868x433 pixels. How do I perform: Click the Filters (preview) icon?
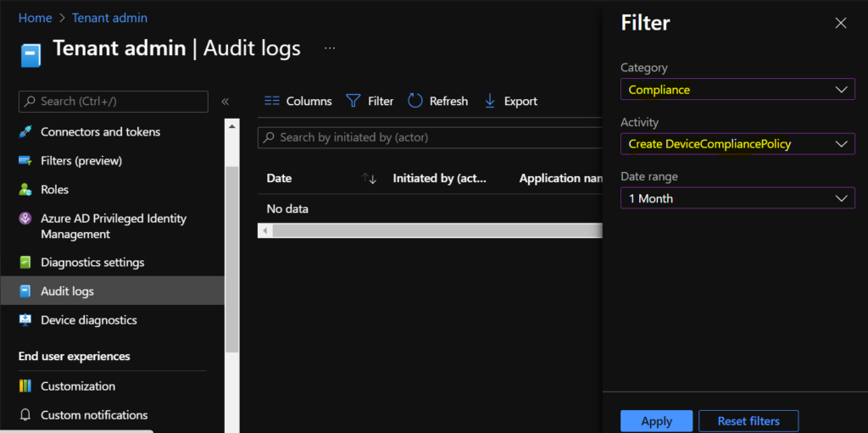pyautogui.click(x=25, y=161)
